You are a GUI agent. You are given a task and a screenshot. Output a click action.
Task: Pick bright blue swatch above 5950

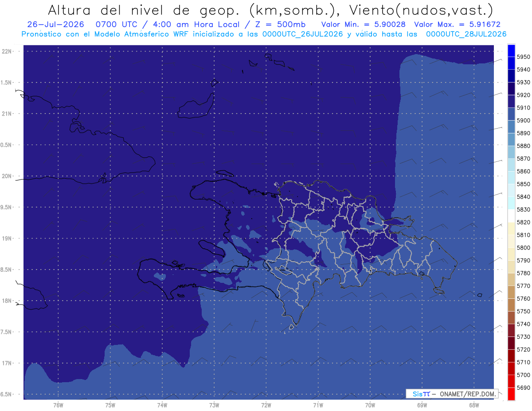pyautogui.click(x=511, y=51)
